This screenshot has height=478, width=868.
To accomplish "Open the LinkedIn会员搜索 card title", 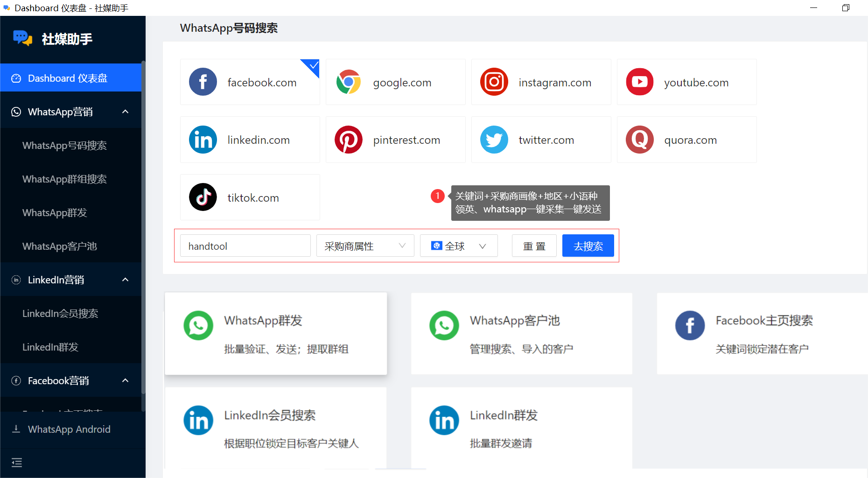I will pyautogui.click(x=270, y=415).
